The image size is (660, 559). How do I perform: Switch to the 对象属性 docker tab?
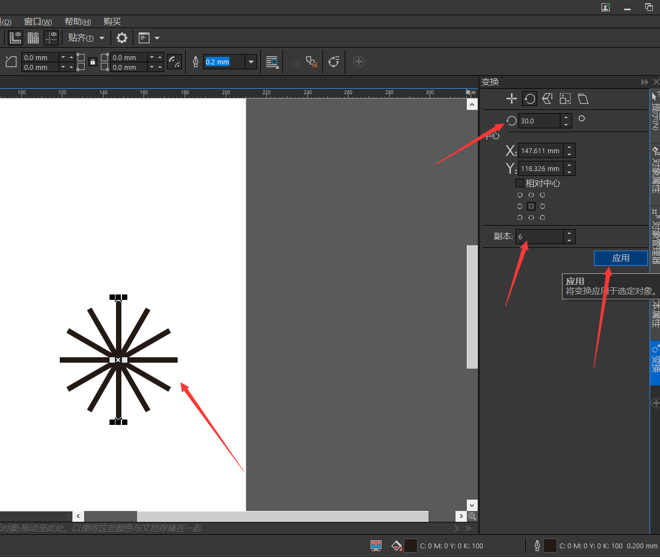point(655,170)
